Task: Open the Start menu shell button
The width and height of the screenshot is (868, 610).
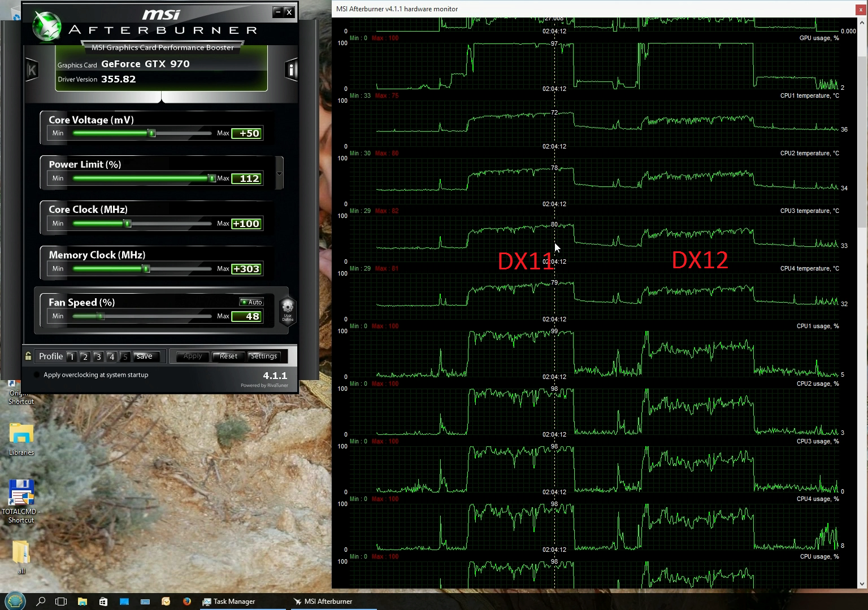Action: pyautogui.click(x=15, y=601)
